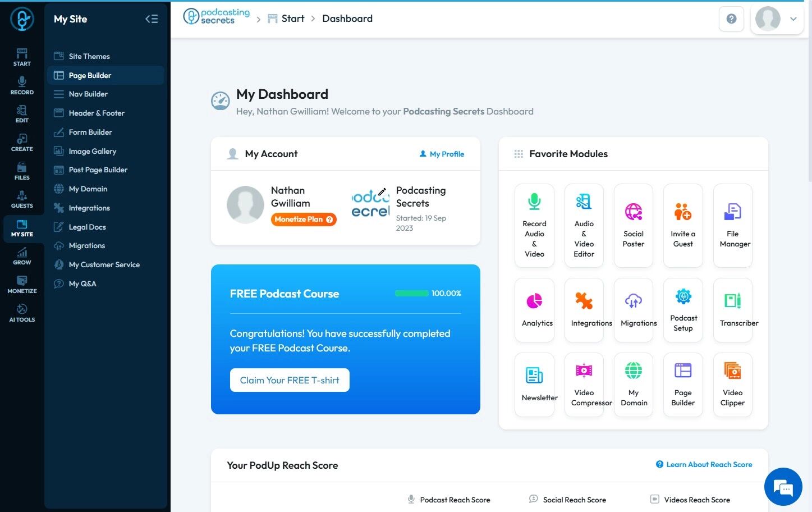Viewport: 812px width, 512px height.
Task: Open the FILES section
Action: (22, 171)
